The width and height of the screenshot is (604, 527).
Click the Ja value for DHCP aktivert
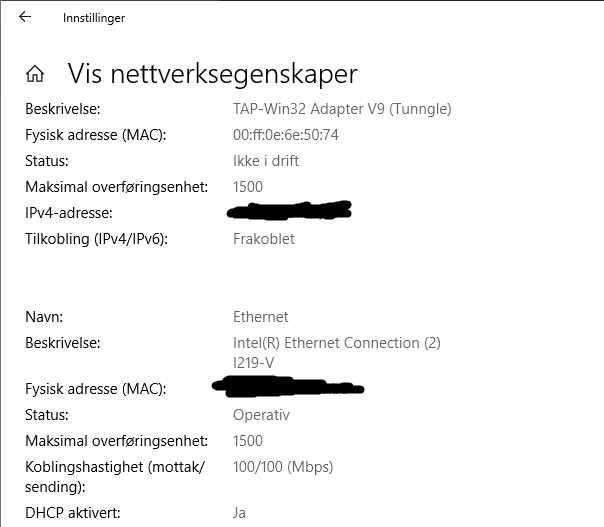(x=239, y=513)
